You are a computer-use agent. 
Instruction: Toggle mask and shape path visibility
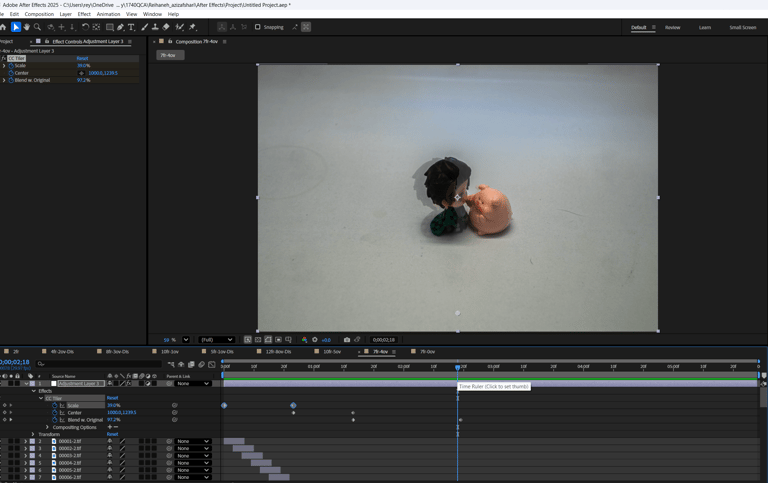268,339
